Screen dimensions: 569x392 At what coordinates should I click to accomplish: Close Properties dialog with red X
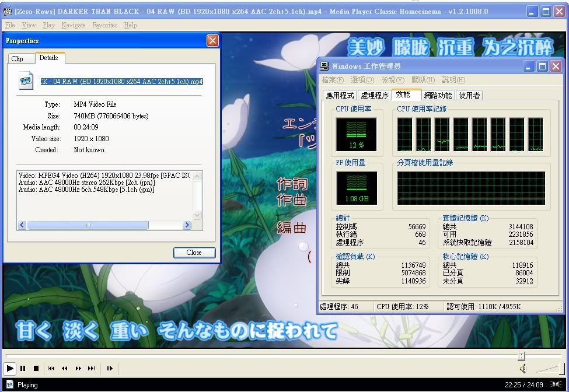coord(212,41)
